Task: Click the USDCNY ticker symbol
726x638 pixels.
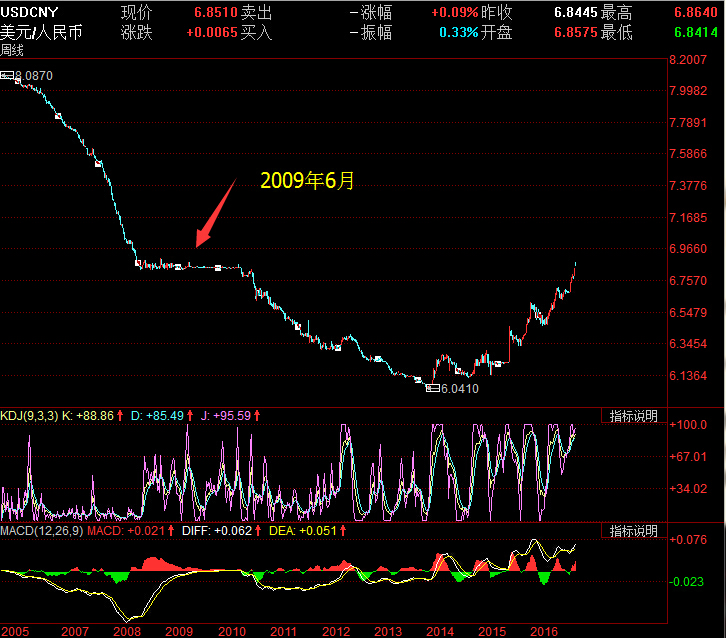Action: tap(29, 13)
